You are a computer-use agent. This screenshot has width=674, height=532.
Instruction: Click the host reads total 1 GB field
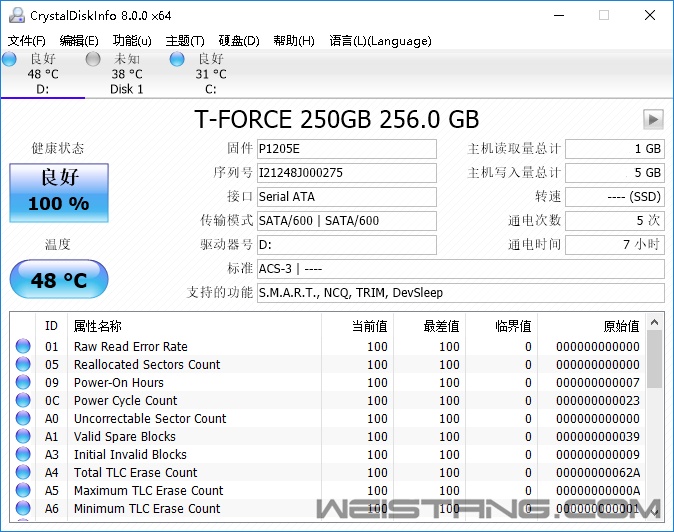click(x=615, y=149)
